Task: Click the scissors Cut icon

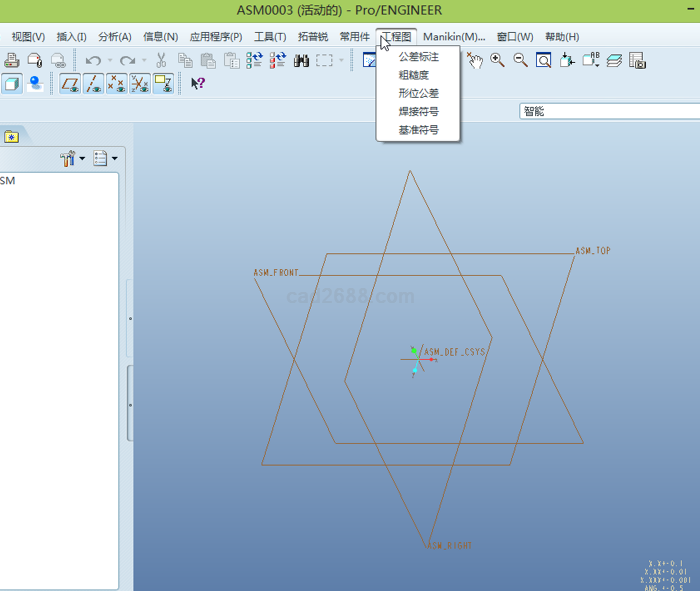Action: [x=160, y=60]
